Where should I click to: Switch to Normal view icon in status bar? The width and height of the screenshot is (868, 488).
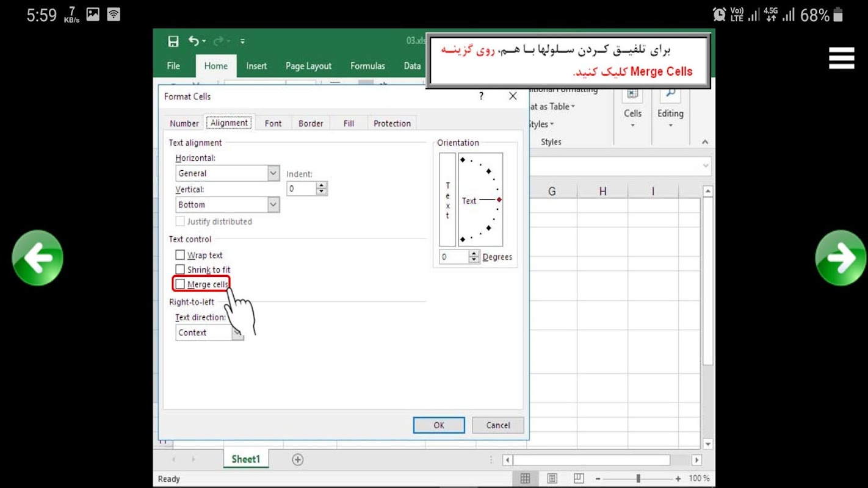point(525,478)
